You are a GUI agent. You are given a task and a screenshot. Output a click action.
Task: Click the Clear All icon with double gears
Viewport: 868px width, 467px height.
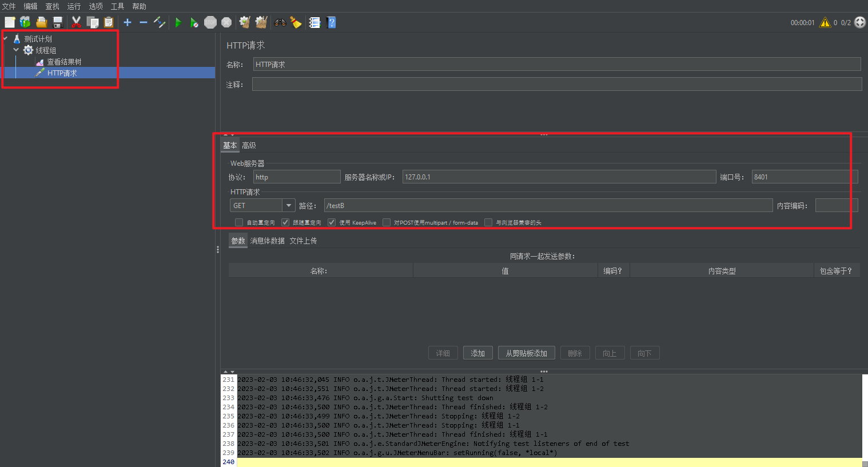coord(261,22)
